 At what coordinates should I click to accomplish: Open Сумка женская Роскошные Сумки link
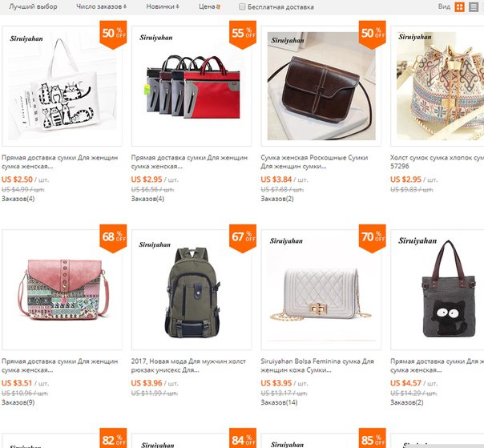click(314, 162)
